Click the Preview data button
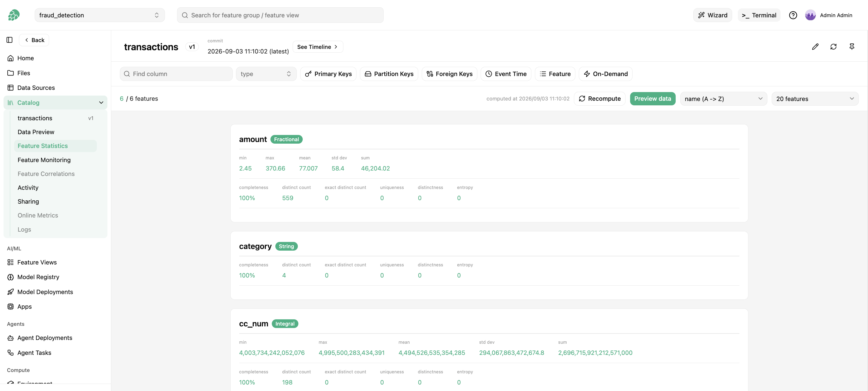Image resolution: width=868 pixels, height=391 pixels. (x=652, y=99)
